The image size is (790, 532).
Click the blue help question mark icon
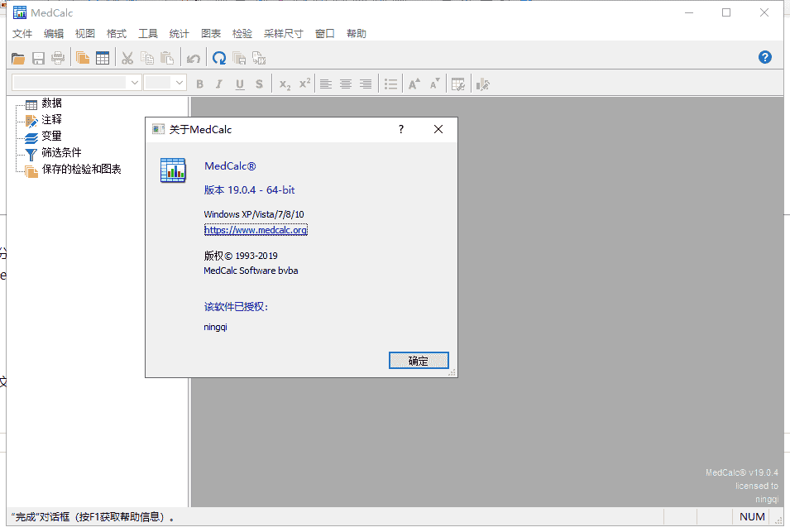click(x=765, y=57)
